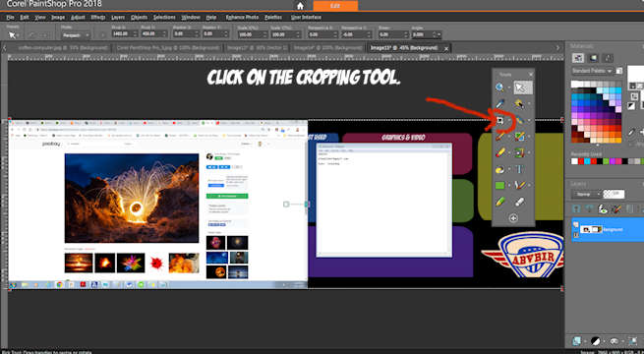644x354 pixels.
Task: Toggle visibility of the Background layer
Action: [x=576, y=224]
